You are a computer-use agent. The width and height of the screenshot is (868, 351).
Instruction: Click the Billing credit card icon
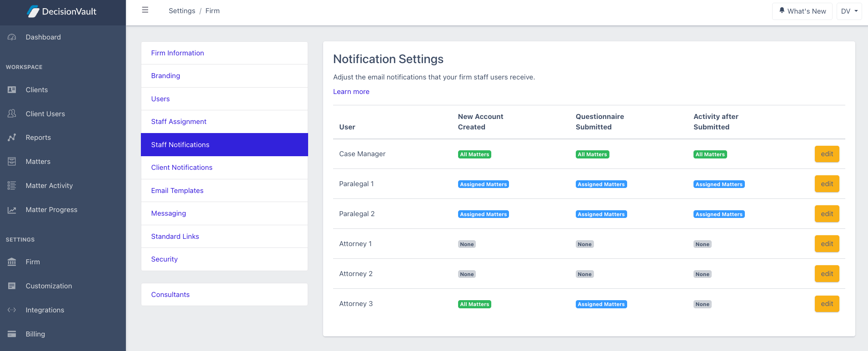click(x=12, y=334)
